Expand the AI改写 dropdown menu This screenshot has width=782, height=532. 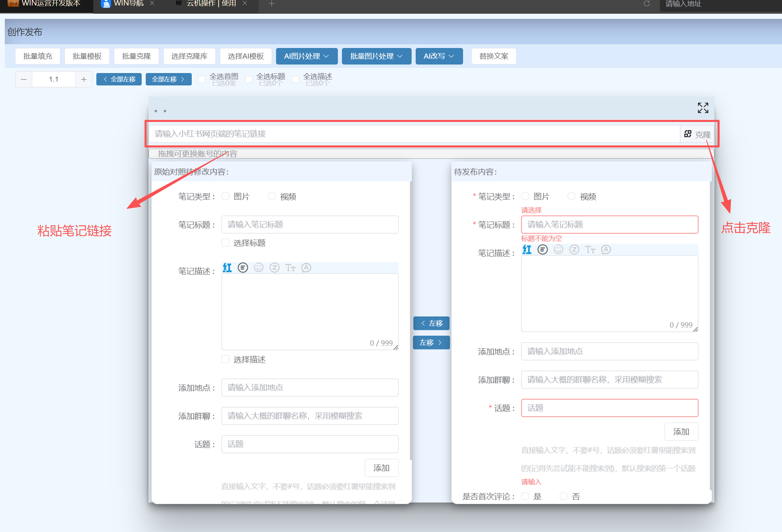point(439,56)
